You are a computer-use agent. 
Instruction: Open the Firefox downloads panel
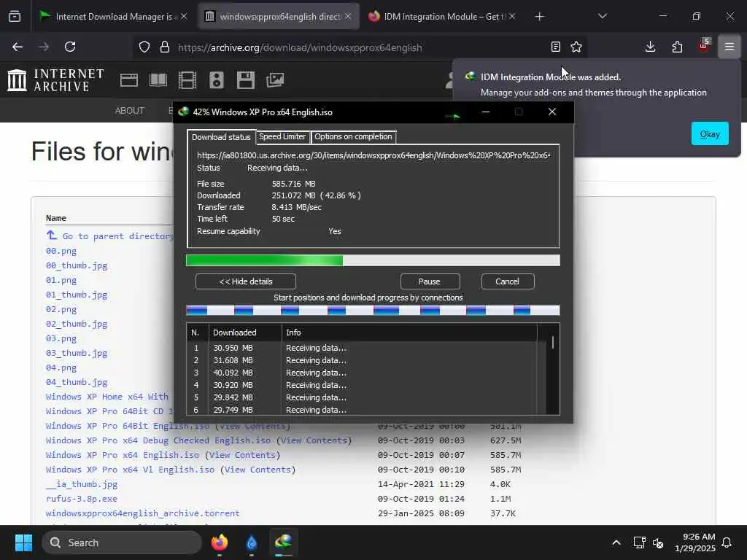[650, 47]
